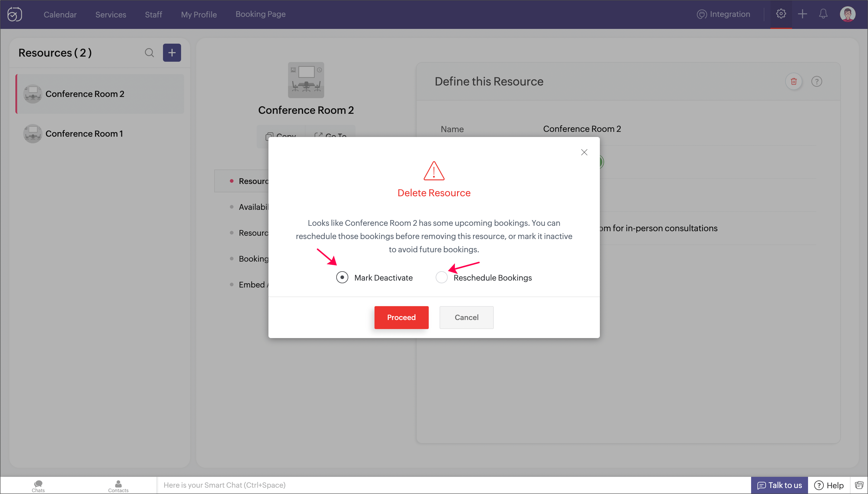Click the Zoho Bookings logo icon
The width and height of the screenshot is (868, 494).
click(x=14, y=14)
